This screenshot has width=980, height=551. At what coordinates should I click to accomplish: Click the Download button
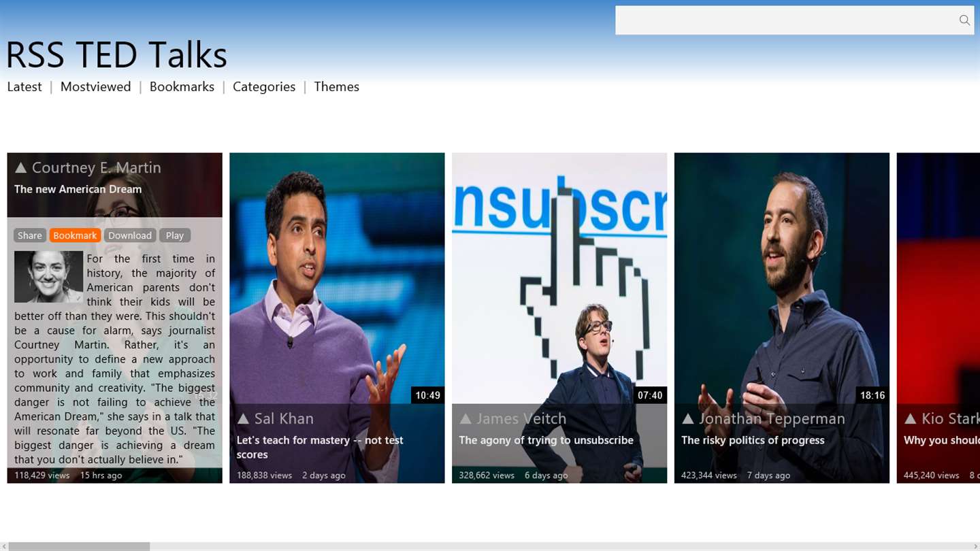130,235
